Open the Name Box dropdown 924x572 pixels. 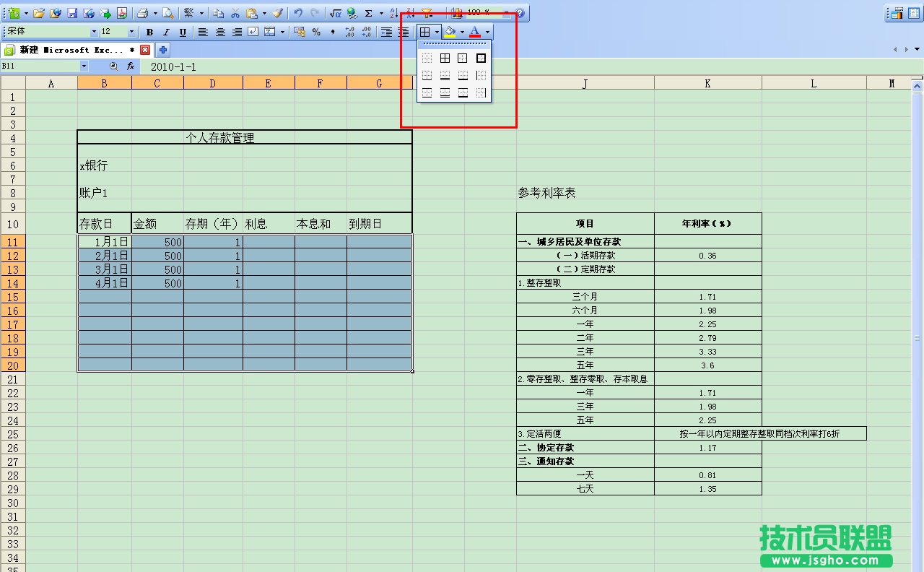pyautogui.click(x=82, y=65)
